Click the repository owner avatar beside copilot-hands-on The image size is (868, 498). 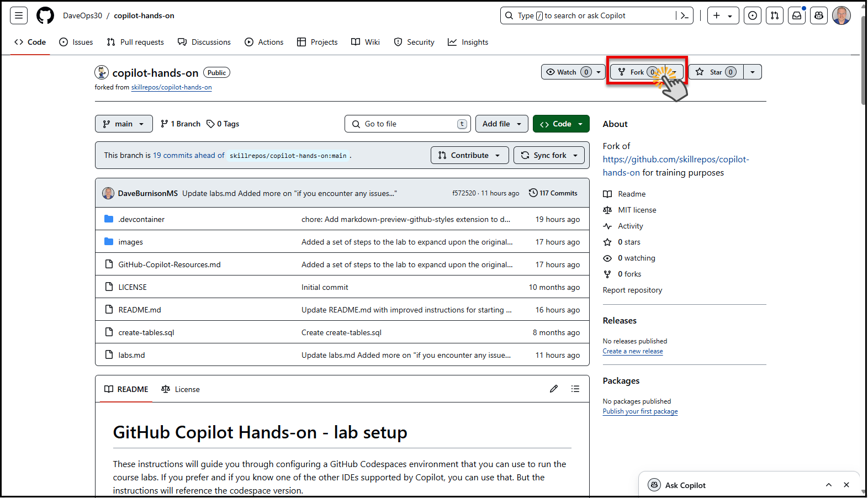click(x=102, y=72)
